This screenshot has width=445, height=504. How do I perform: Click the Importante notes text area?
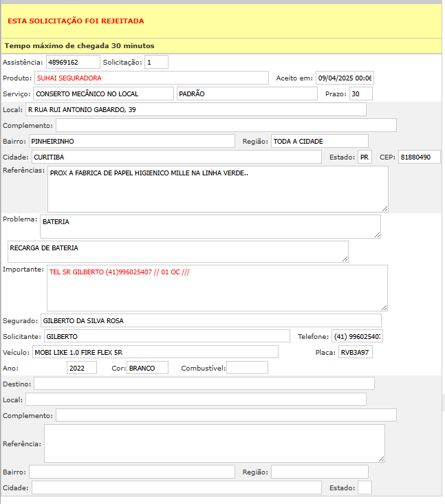point(217,287)
